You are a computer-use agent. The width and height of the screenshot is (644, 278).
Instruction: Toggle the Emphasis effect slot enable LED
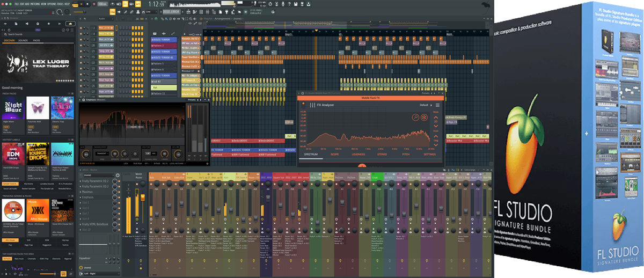119,197
